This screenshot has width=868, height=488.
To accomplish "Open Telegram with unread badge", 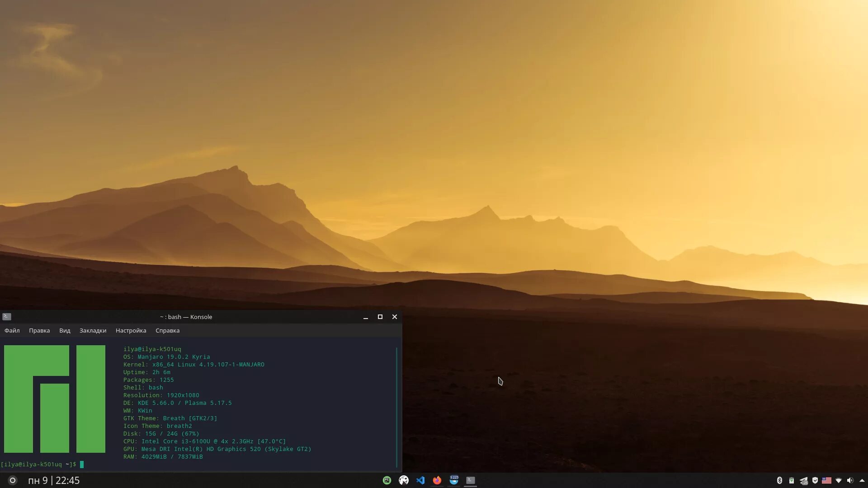I will [454, 480].
